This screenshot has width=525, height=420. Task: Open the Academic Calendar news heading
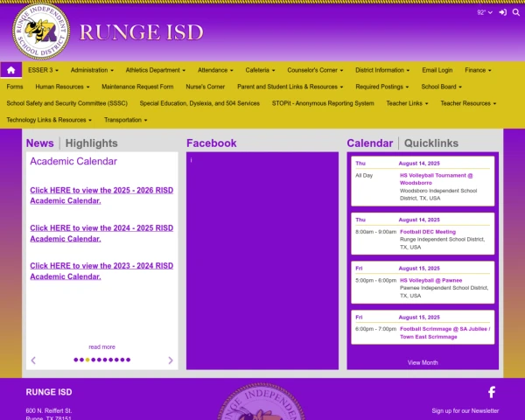[x=73, y=161]
